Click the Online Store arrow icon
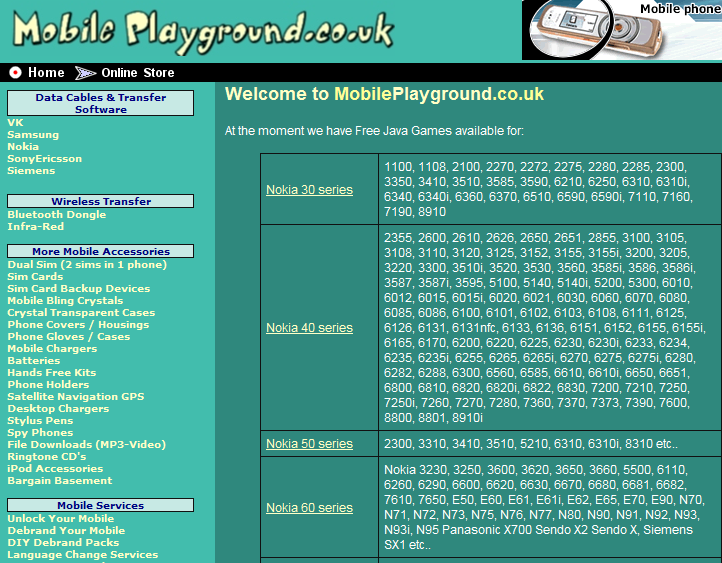Image resolution: width=722 pixels, height=563 pixels. click(86, 72)
